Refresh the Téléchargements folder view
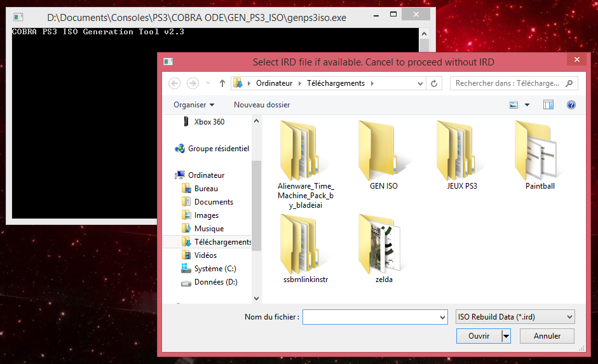 434,83
